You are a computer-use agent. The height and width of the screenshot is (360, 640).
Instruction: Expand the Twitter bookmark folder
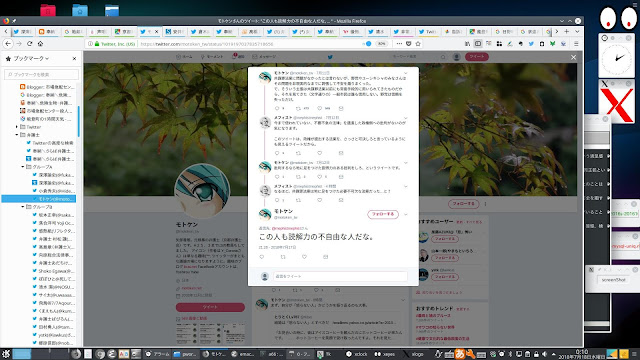tap(17, 127)
